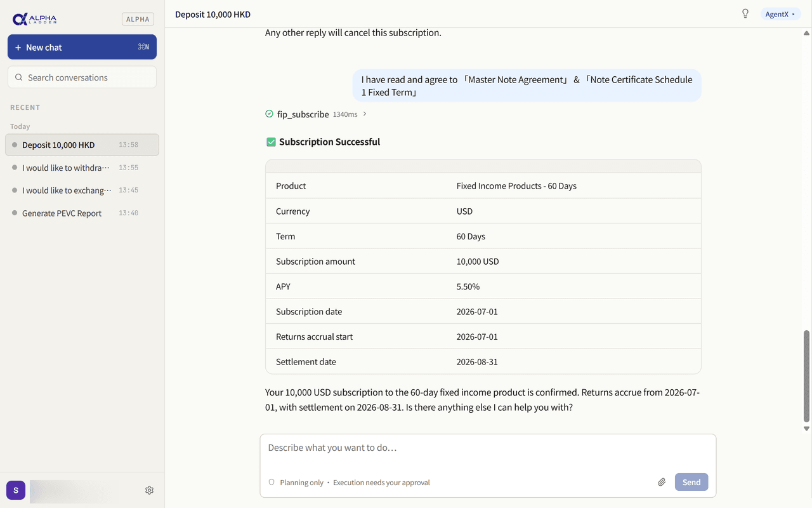The width and height of the screenshot is (812, 508).
Task: Click the fip_subscribe success check icon
Action: pos(269,114)
